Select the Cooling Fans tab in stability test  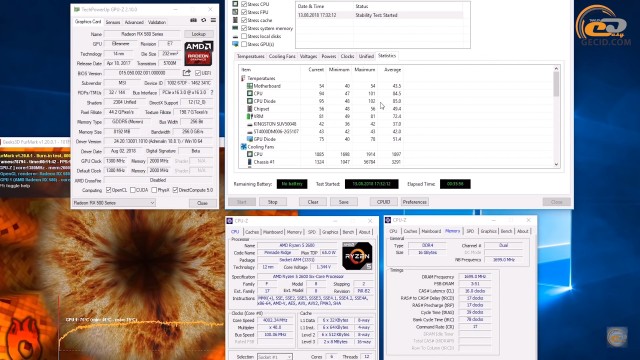[x=282, y=56]
